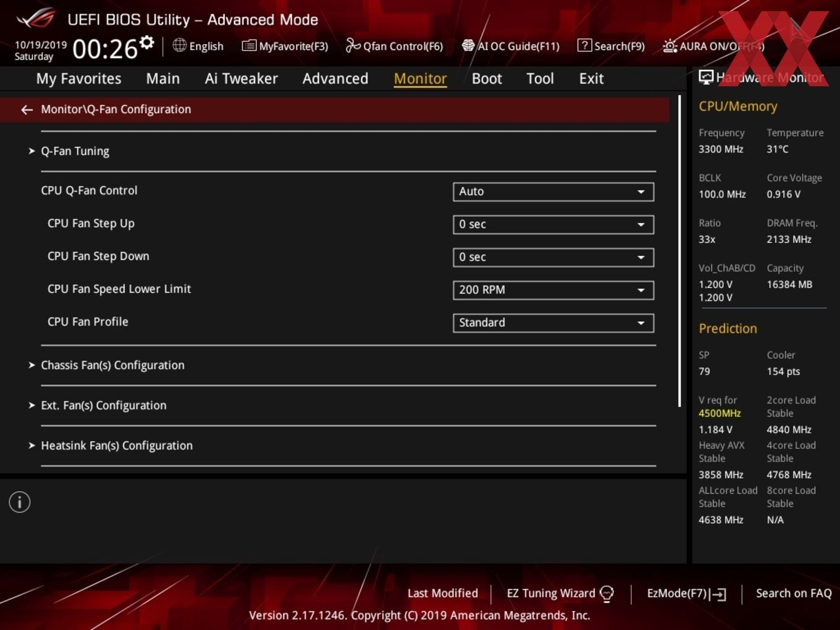Viewport: 840px width, 630px height.
Task: Switch to My Favorites tab
Action: coord(78,78)
